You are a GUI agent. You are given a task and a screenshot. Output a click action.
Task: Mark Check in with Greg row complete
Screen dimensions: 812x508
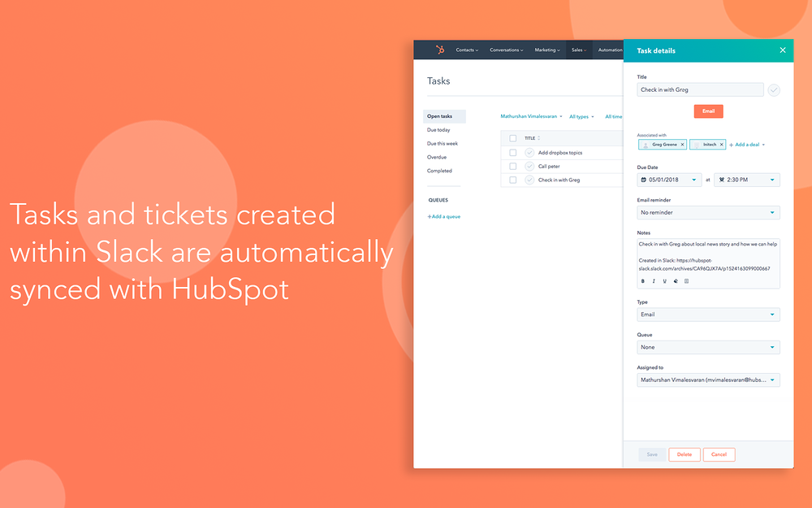click(x=529, y=180)
